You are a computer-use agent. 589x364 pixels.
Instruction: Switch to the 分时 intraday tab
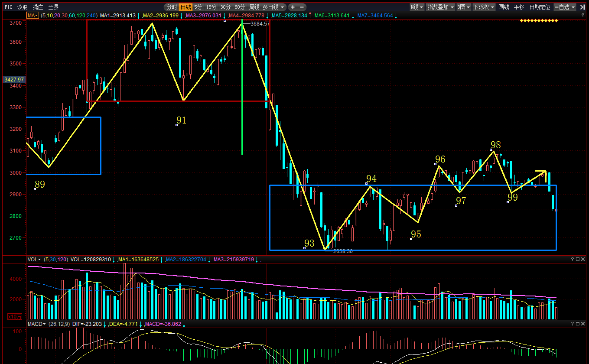172,7
